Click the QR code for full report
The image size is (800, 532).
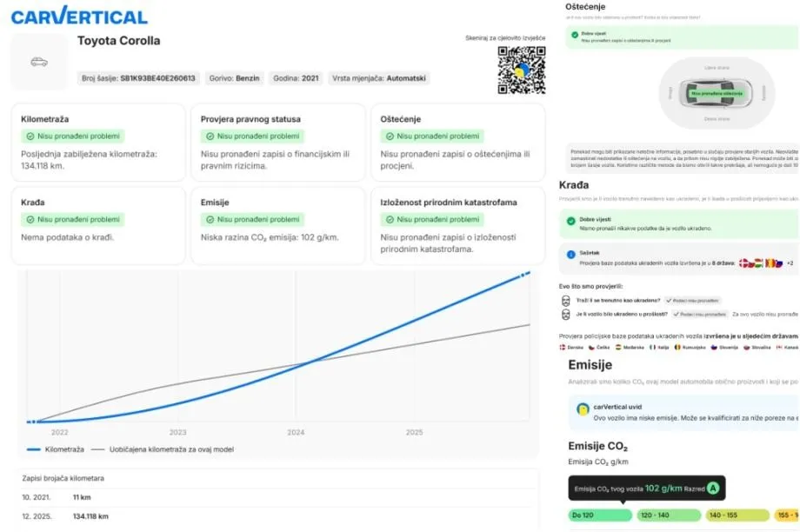click(x=522, y=70)
